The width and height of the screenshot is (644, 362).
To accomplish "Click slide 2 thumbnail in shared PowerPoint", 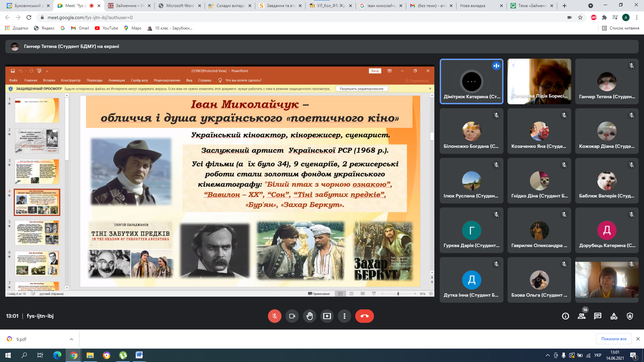I will coord(37,141).
